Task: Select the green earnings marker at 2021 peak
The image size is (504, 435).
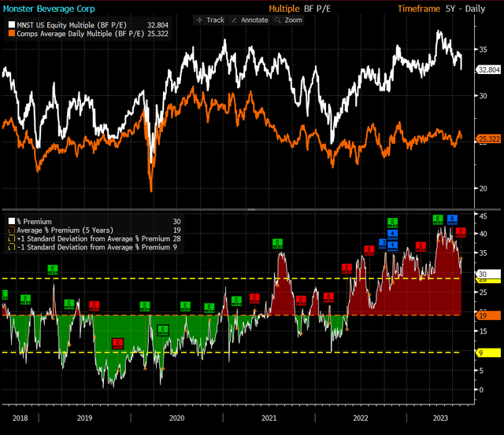Action: 277,243
